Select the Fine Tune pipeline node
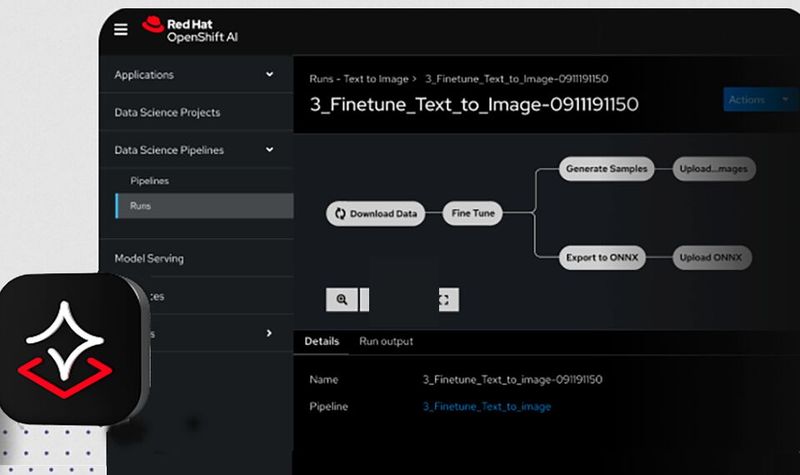 click(473, 214)
